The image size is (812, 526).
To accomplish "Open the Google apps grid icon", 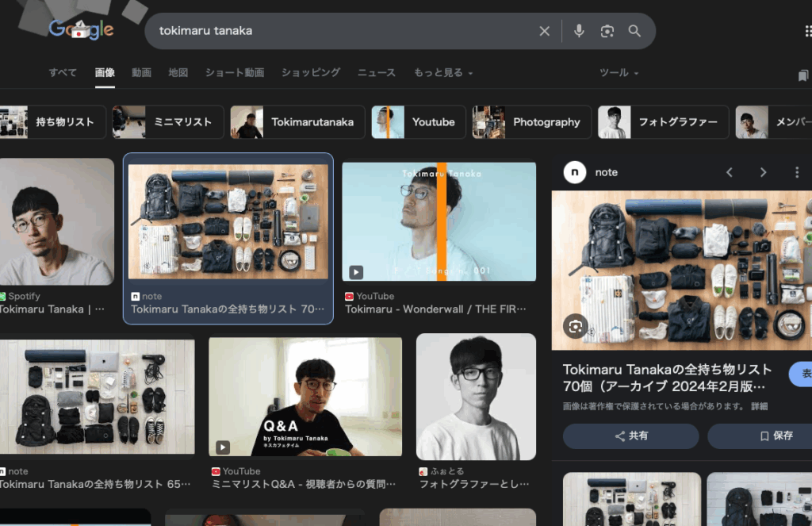I will coord(808,30).
